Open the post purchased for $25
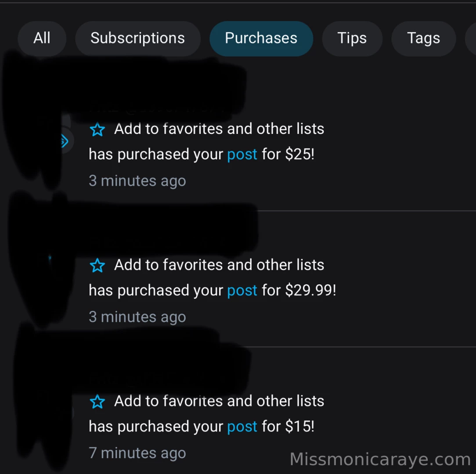The image size is (476, 474). click(x=242, y=154)
